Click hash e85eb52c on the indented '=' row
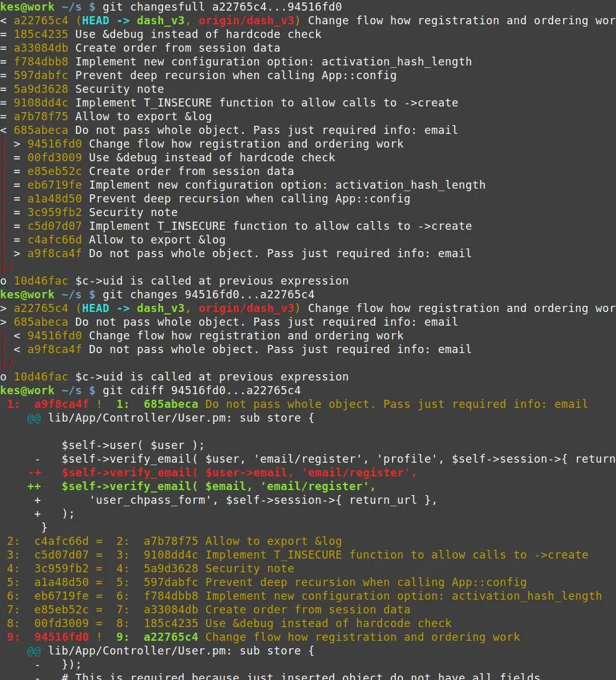This screenshot has width=616, height=680. point(55,171)
